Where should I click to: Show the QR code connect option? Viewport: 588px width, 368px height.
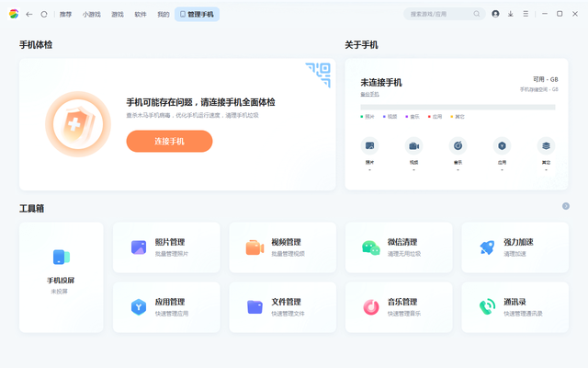pyautogui.click(x=319, y=75)
